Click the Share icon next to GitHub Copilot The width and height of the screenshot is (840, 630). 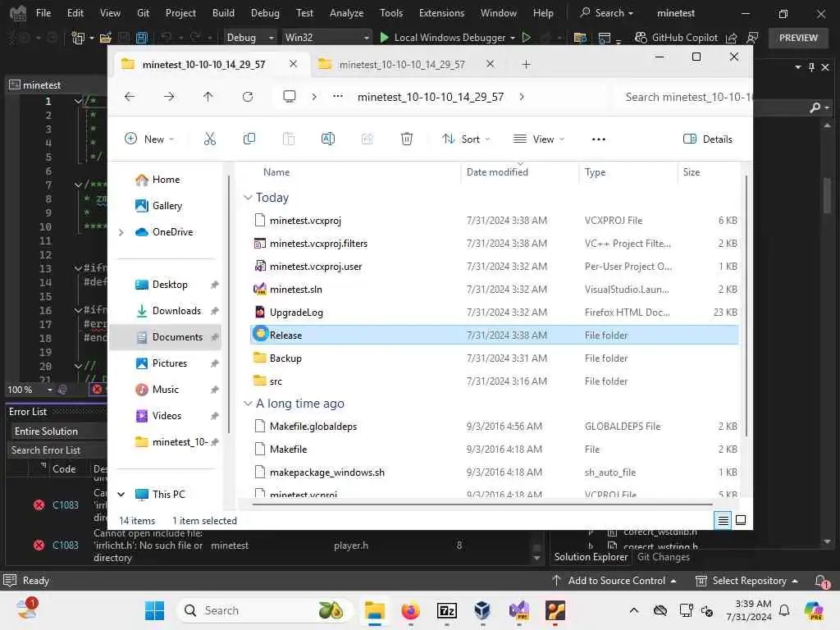click(x=731, y=38)
